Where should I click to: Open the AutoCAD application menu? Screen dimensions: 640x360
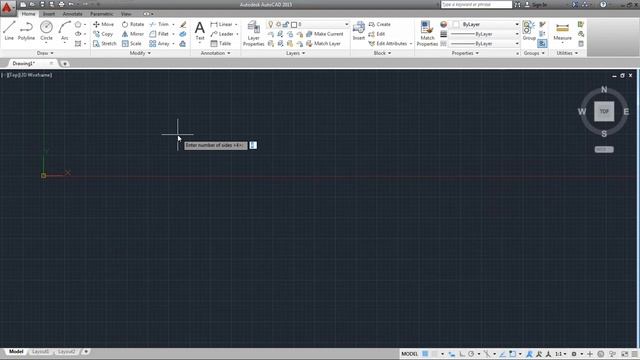[7, 8]
